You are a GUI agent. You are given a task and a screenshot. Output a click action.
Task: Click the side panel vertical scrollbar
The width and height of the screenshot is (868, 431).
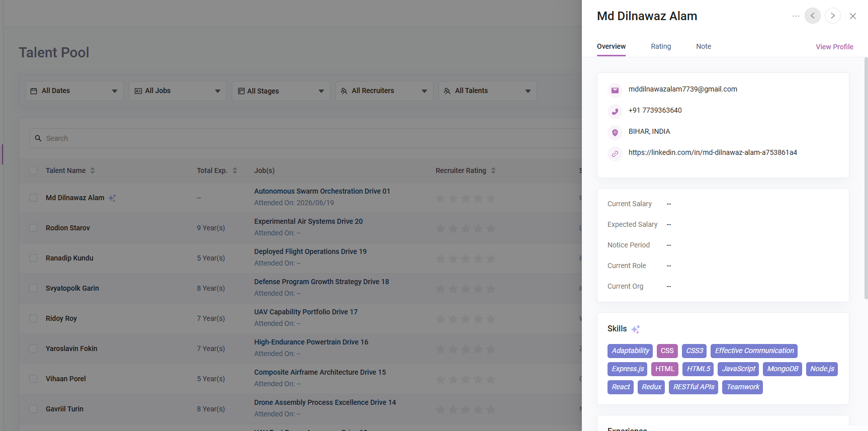[x=865, y=179]
